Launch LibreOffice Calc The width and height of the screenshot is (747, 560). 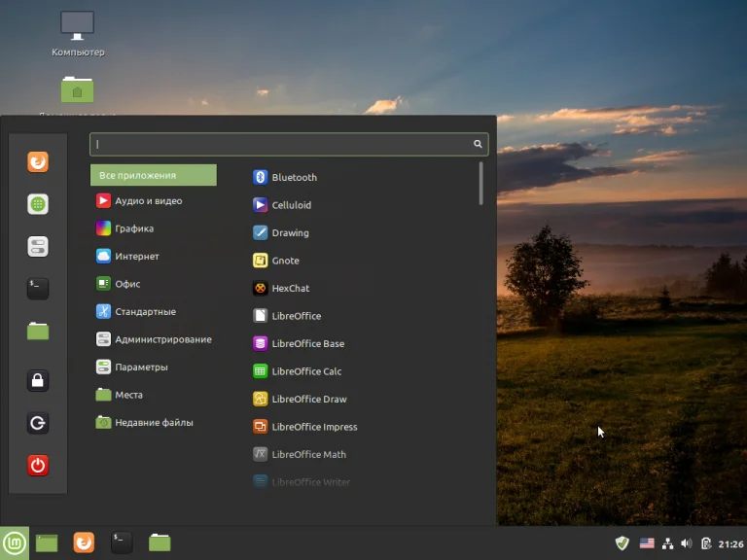point(306,371)
